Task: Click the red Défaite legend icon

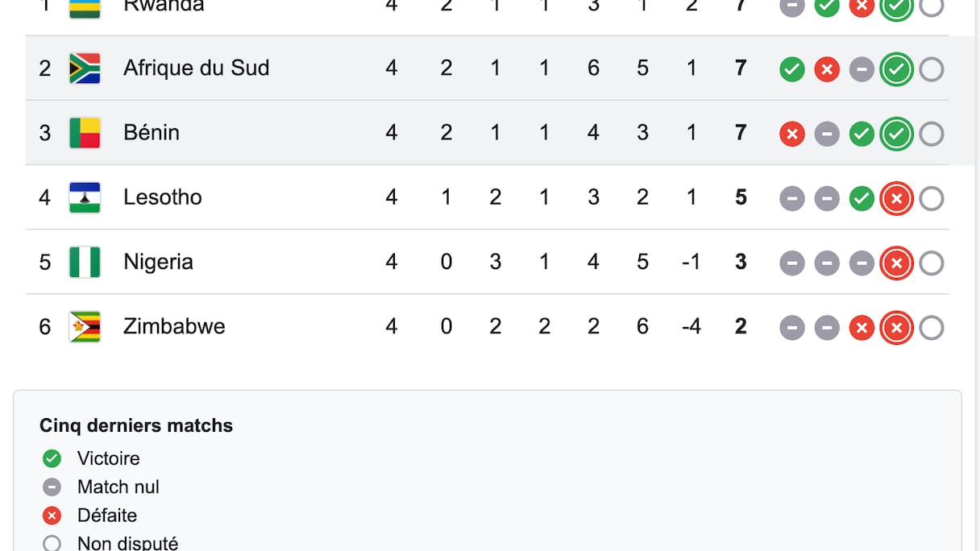Action: coord(52,516)
